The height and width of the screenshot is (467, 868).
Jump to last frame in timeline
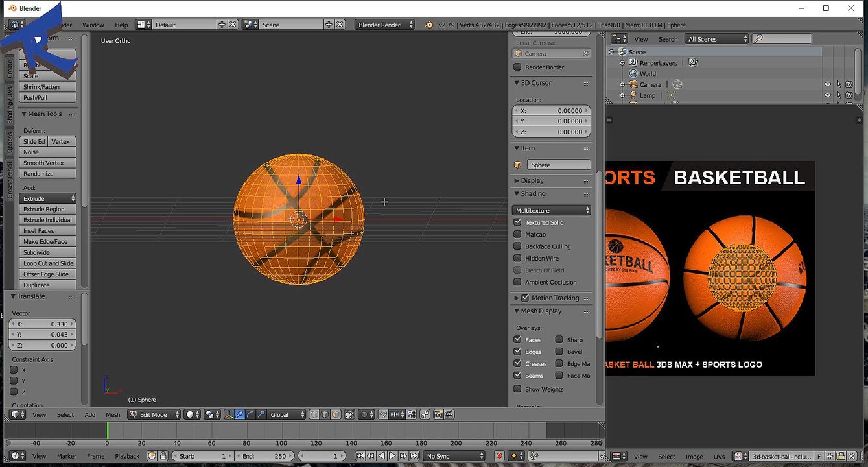point(414,456)
